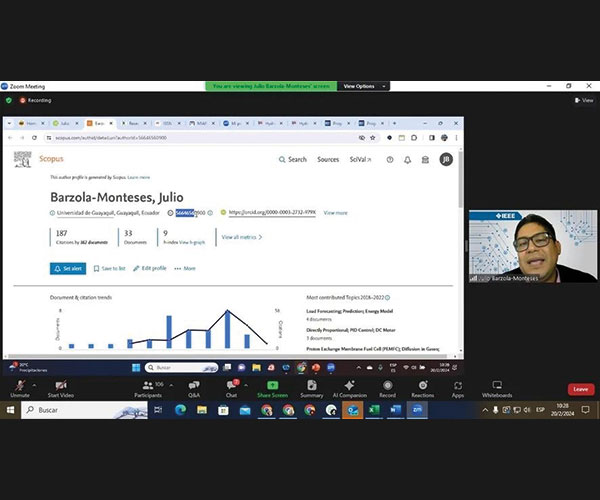Turn on camera with Start Video
This screenshot has height=500, width=600.
[61, 389]
